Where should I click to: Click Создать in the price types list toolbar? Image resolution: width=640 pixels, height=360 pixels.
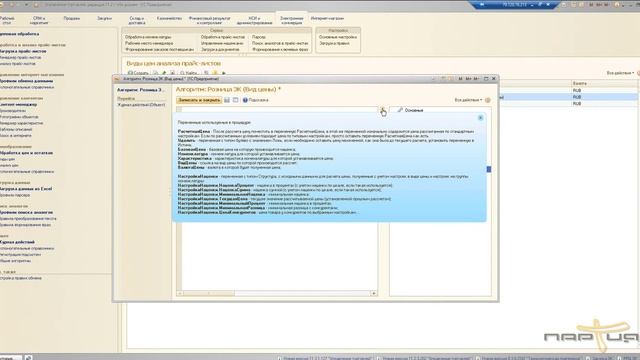pos(138,73)
